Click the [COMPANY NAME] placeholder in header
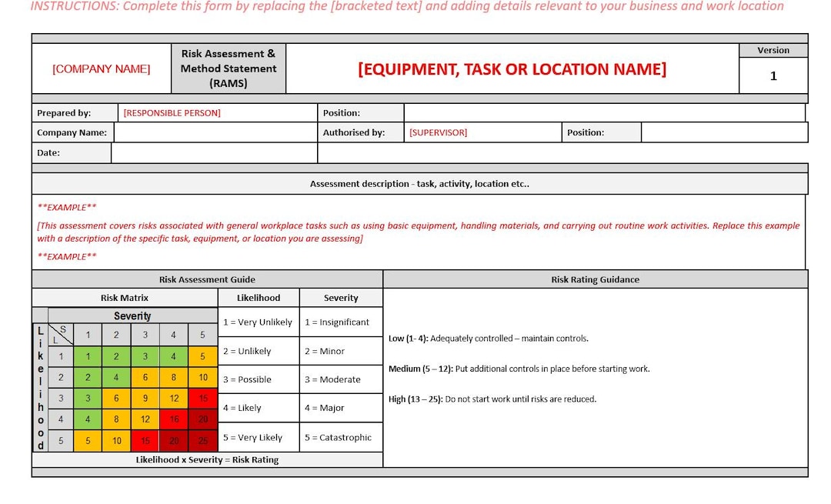Screen dimensions: 831x504 tap(102, 69)
